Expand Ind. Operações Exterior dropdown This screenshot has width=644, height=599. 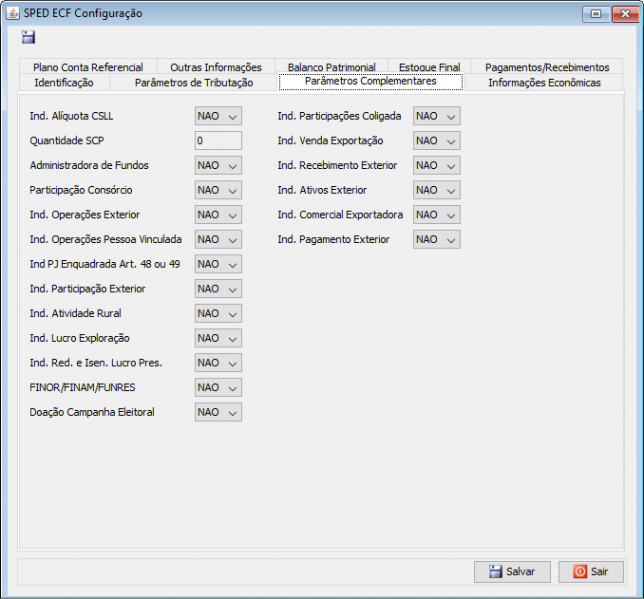pos(218,214)
